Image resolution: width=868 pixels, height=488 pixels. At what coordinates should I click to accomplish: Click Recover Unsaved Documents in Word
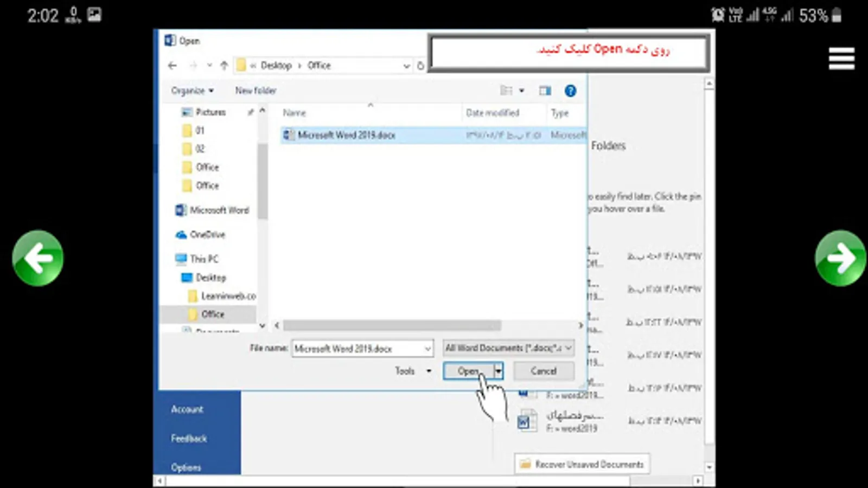point(582,464)
